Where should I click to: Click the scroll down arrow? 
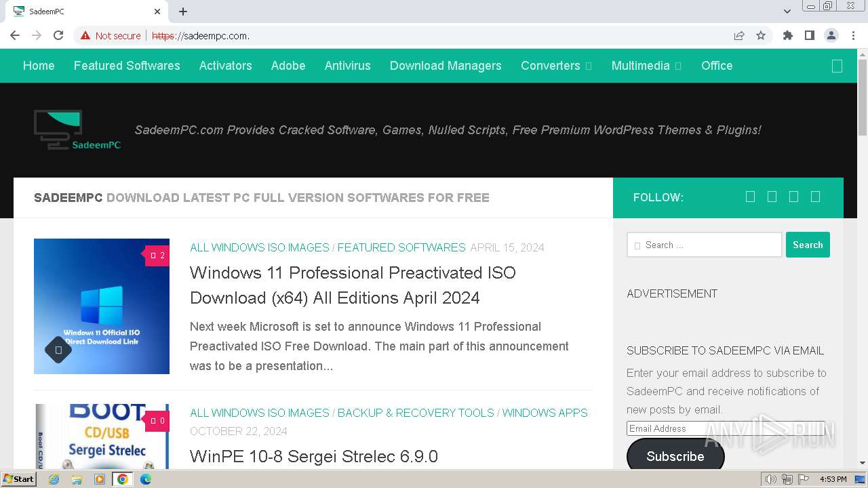[x=863, y=463]
